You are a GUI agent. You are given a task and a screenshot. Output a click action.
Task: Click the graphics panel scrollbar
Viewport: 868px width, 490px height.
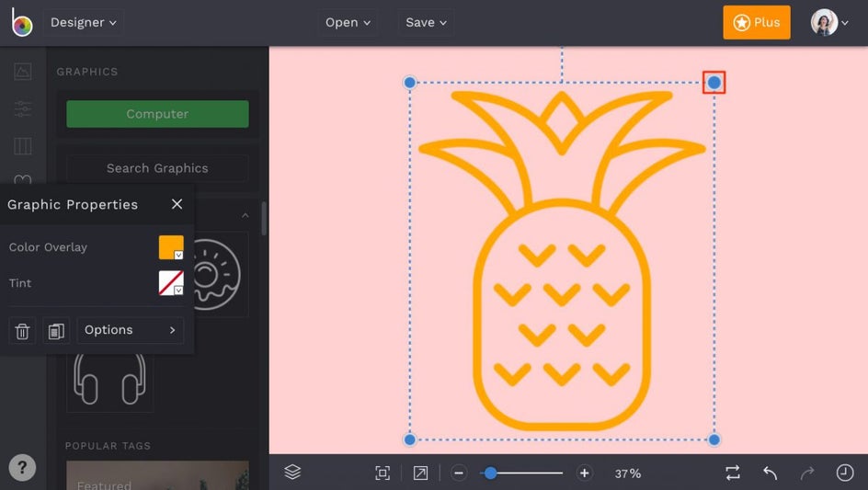click(x=264, y=218)
